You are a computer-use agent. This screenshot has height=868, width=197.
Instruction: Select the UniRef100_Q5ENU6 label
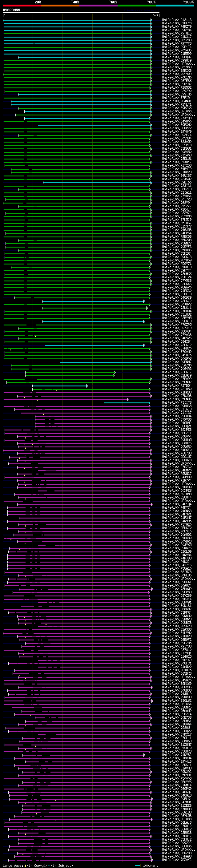point(177,399)
